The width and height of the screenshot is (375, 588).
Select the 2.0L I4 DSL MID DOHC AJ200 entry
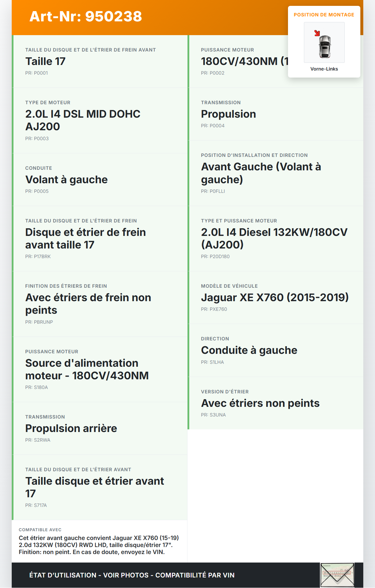(x=83, y=120)
